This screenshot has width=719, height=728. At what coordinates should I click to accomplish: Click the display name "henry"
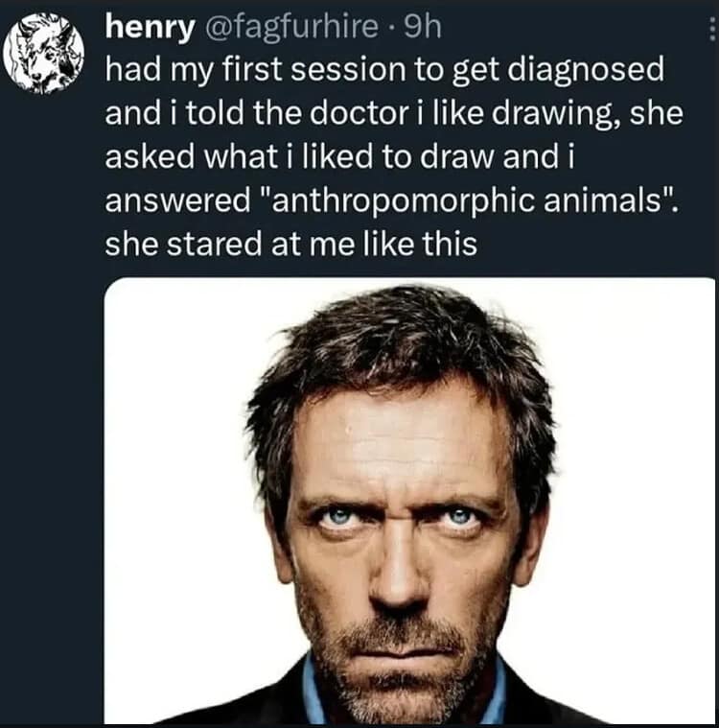click(x=148, y=29)
